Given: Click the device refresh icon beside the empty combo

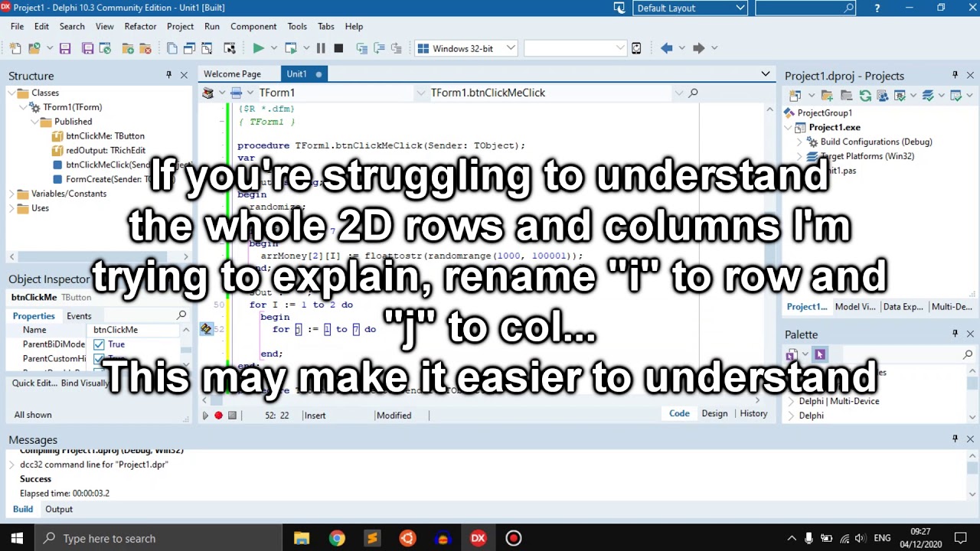Looking at the screenshot, I should 636,48.
